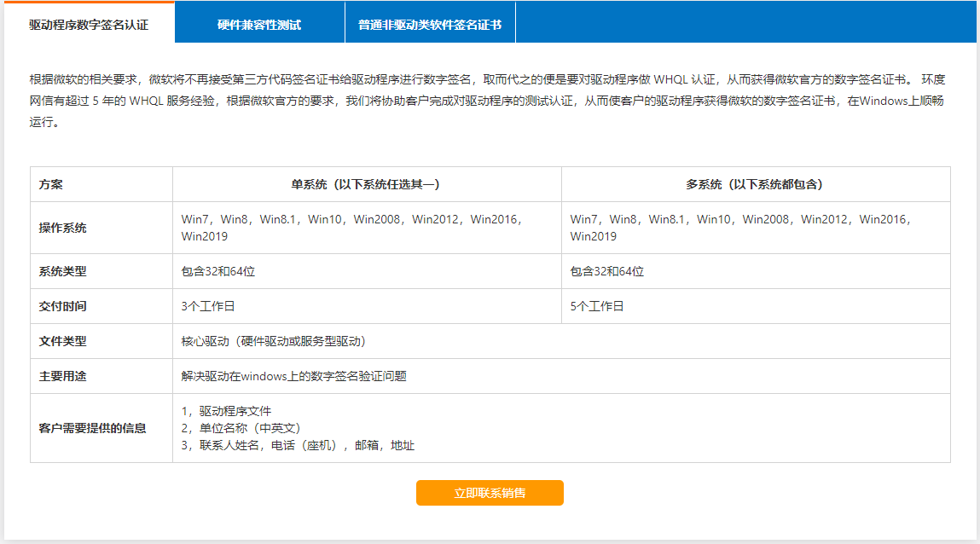Viewport: 980px width, 544px height.
Task: Click the 立即联系销售 button
Action: (490, 493)
